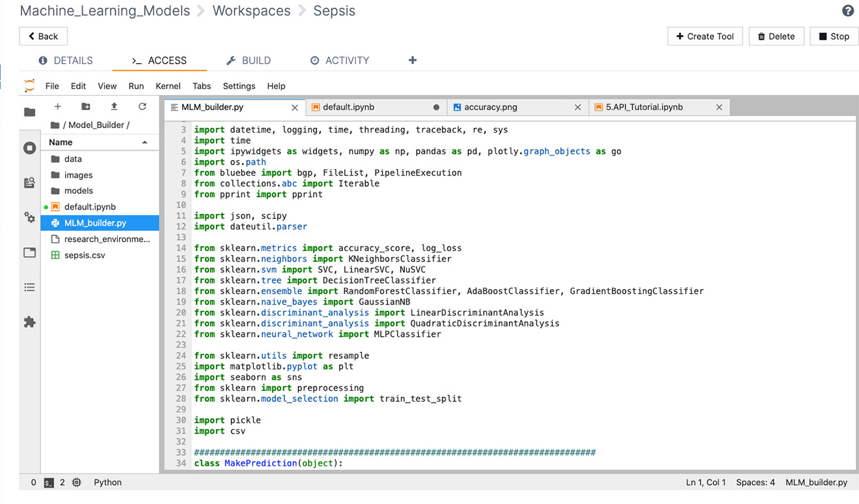Click the new launcher plus icon
This screenshot has height=504, width=859.
57,107
